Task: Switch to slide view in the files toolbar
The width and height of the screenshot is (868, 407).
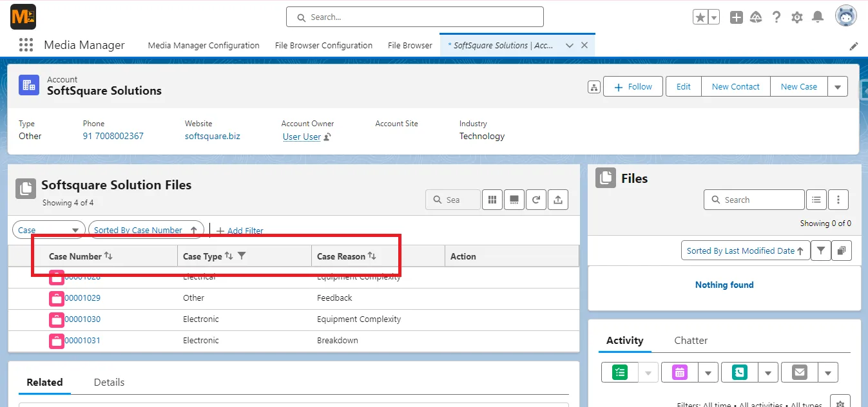Action: tap(514, 200)
